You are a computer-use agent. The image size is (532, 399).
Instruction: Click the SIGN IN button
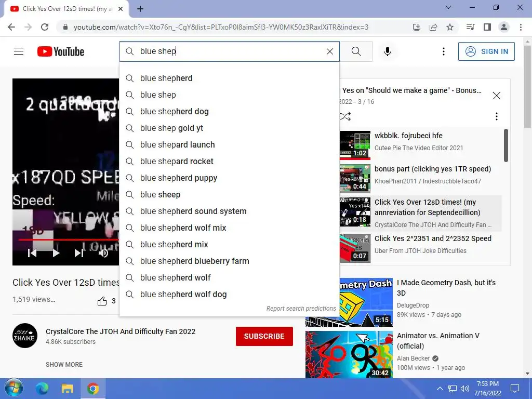486,51
